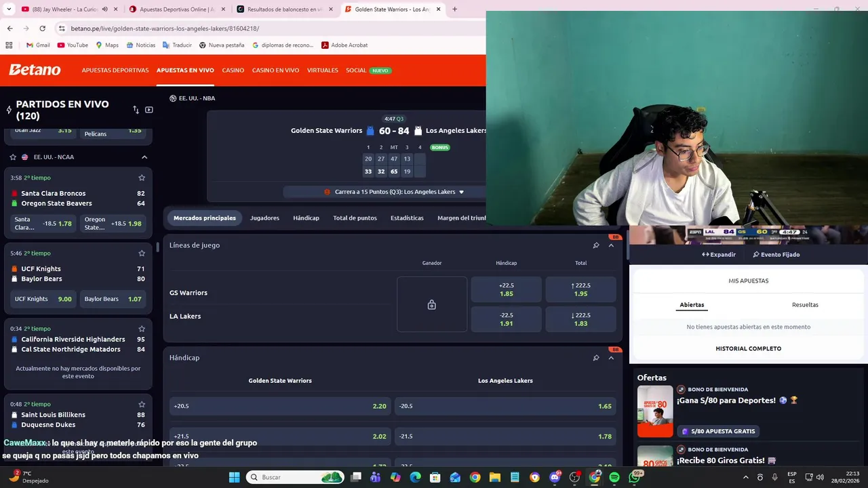Open Spotify from the taskbar
The height and width of the screenshot is (488, 868).
pyautogui.click(x=614, y=477)
